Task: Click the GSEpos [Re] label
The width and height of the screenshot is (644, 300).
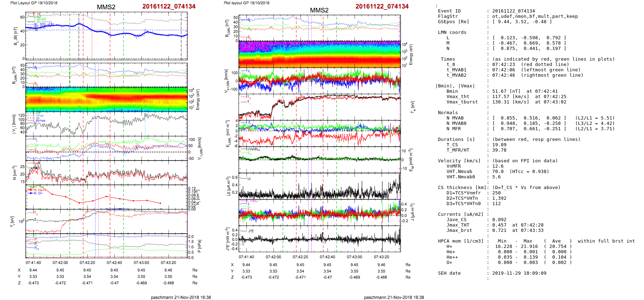Action: click(x=453, y=22)
